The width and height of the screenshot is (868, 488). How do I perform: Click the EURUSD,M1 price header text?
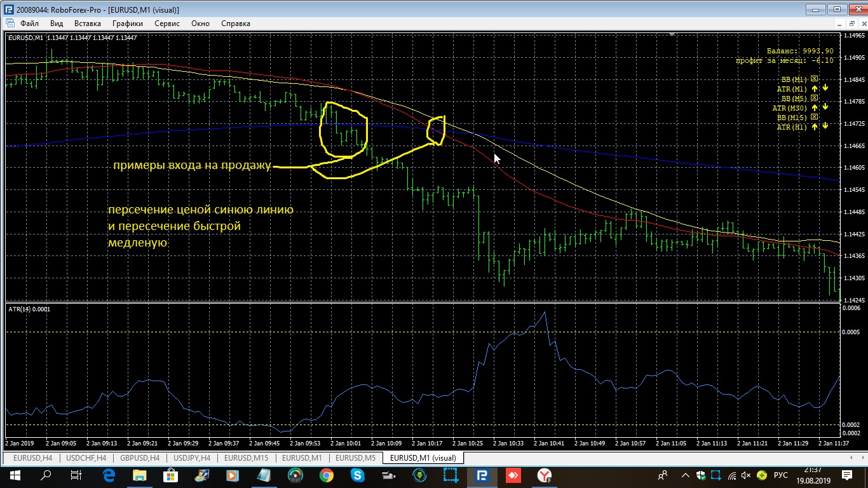coord(72,37)
